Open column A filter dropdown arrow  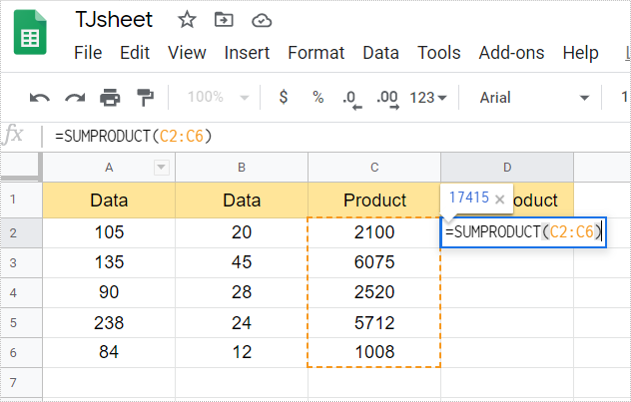[161, 167]
